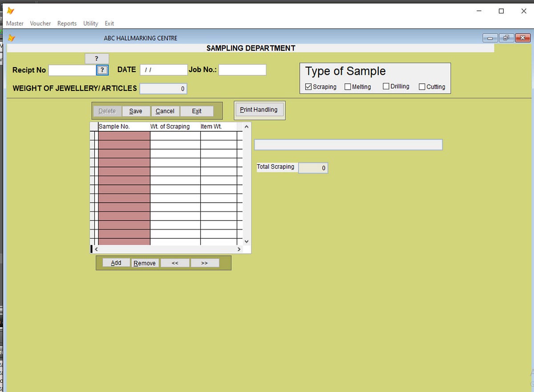534x392 pixels.
Task: Click the grid's scroll right arrow
Action: pyautogui.click(x=239, y=249)
